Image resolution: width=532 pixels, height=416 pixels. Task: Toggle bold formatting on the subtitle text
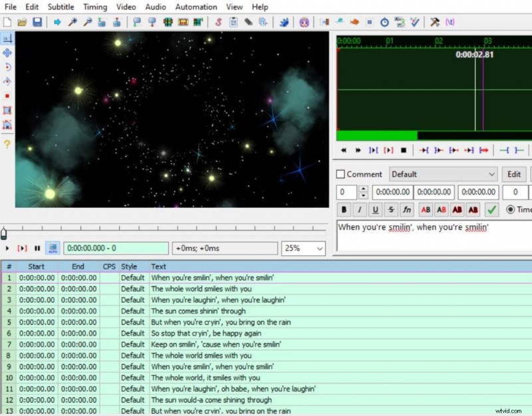click(x=343, y=209)
